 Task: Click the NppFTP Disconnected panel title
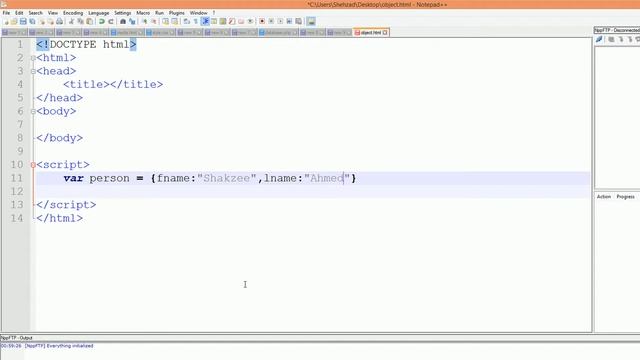click(617, 30)
